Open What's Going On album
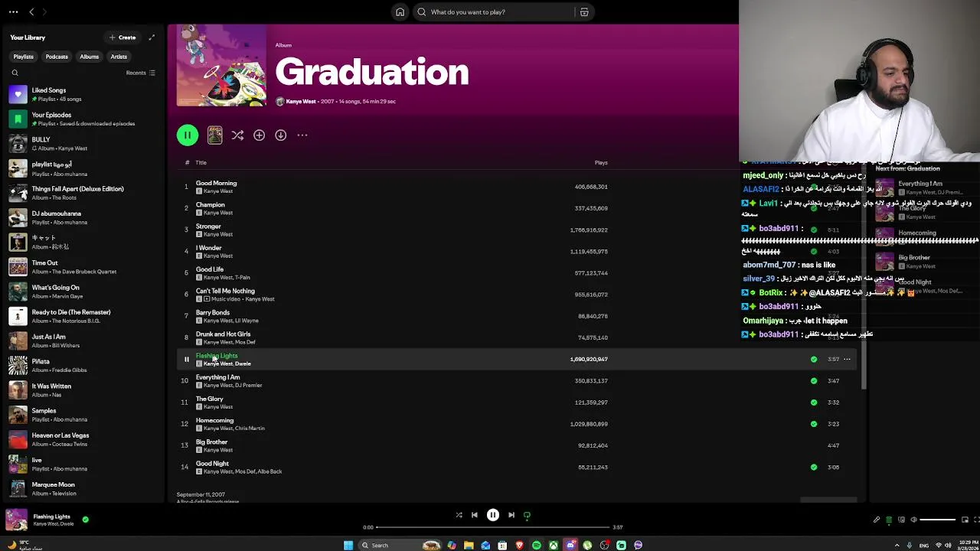The image size is (980, 551). [84, 292]
